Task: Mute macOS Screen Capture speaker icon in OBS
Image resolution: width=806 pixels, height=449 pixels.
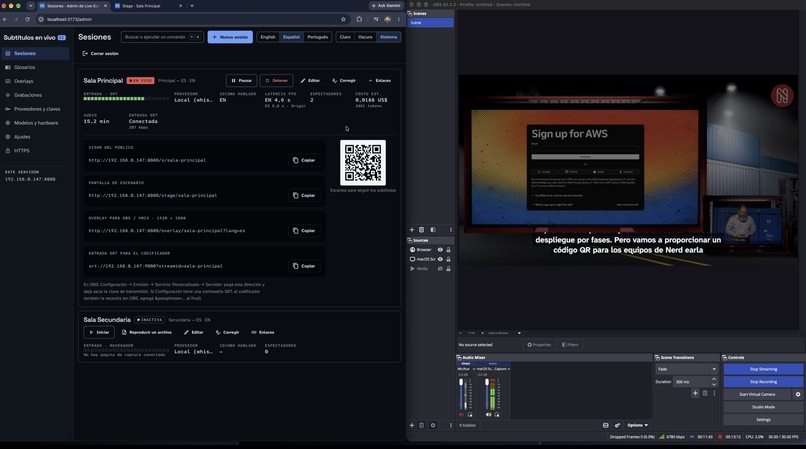Action: coord(488,415)
